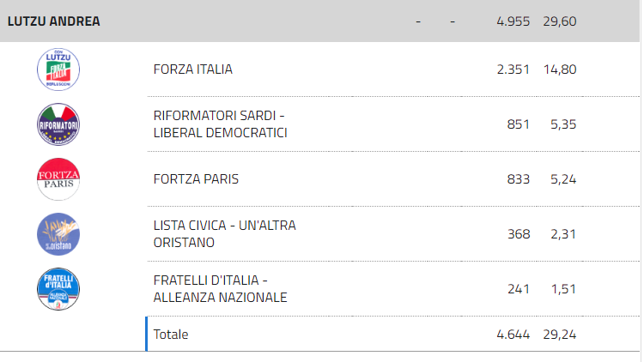Click the Fratelli d'Italia party logo
This screenshot has width=644, height=362.
(58, 289)
